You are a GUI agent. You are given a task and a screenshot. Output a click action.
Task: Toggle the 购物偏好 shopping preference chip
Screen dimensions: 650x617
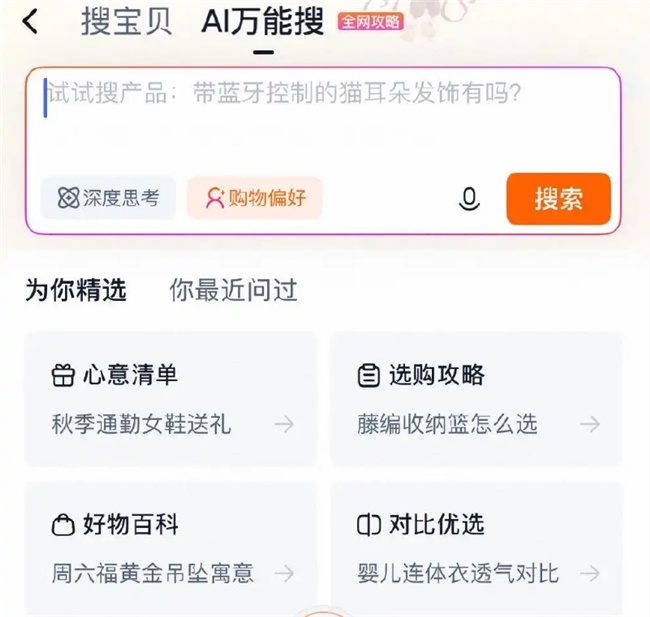pyautogui.click(x=255, y=198)
